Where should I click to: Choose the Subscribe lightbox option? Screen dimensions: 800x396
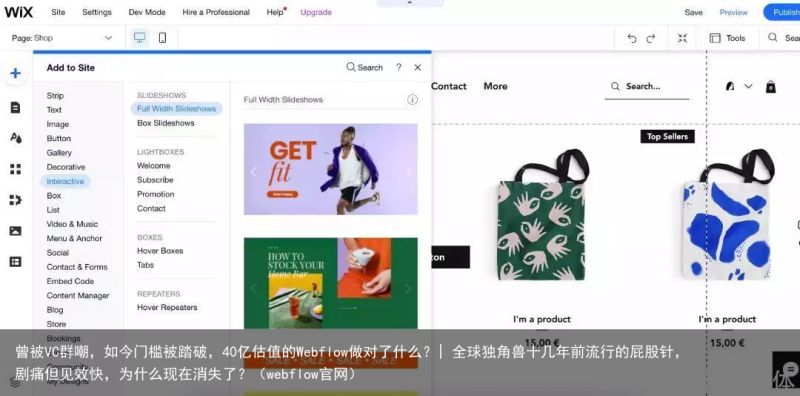pos(155,180)
